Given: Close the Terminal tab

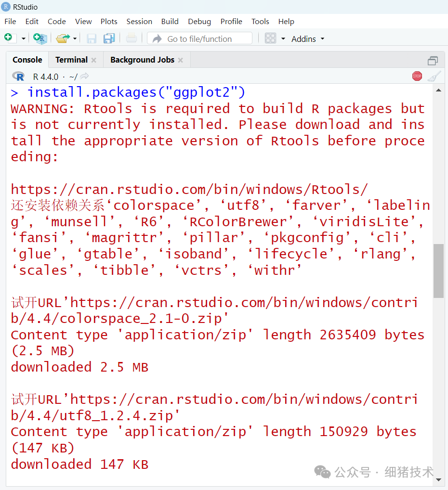Looking at the screenshot, I should tap(93, 59).
